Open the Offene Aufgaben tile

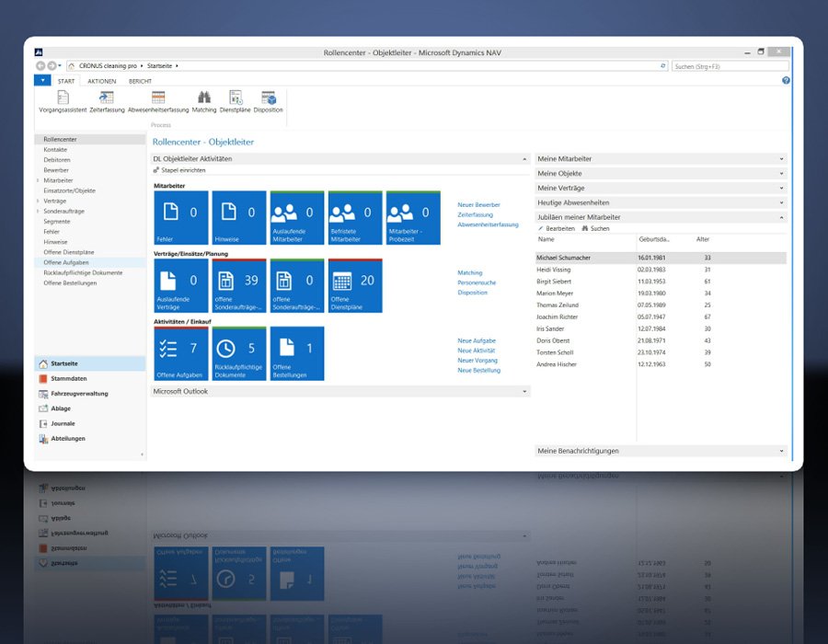tap(181, 353)
